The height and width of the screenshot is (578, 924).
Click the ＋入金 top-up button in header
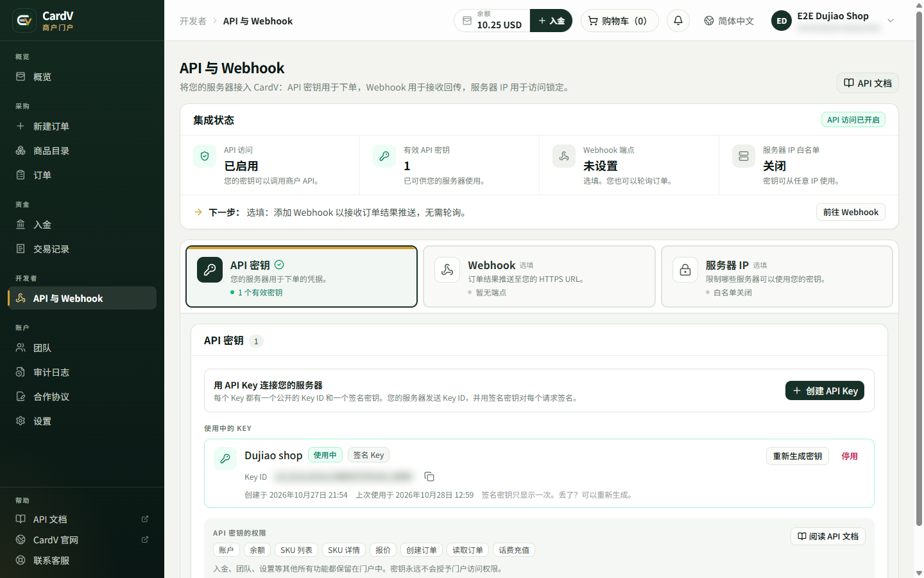551,21
